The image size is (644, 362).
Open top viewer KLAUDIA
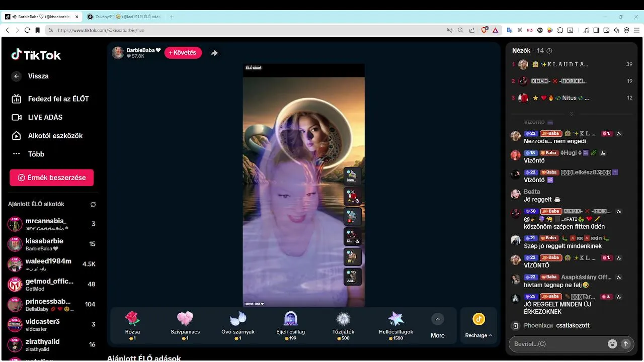point(572,64)
